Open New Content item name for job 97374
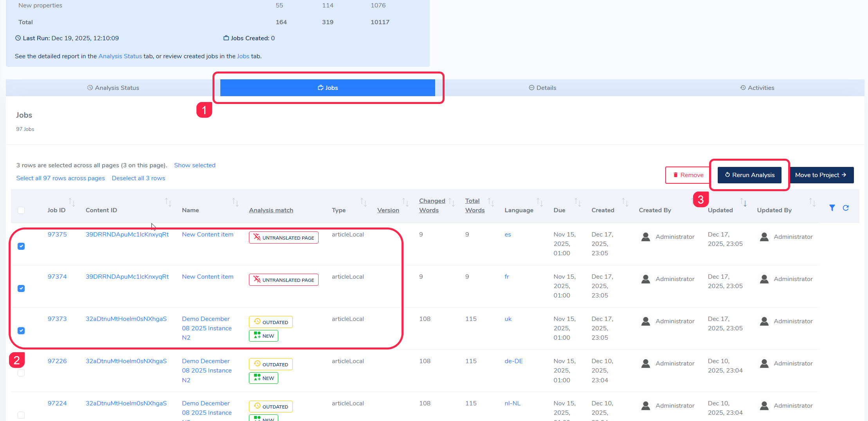This screenshot has height=421, width=868. tap(208, 277)
